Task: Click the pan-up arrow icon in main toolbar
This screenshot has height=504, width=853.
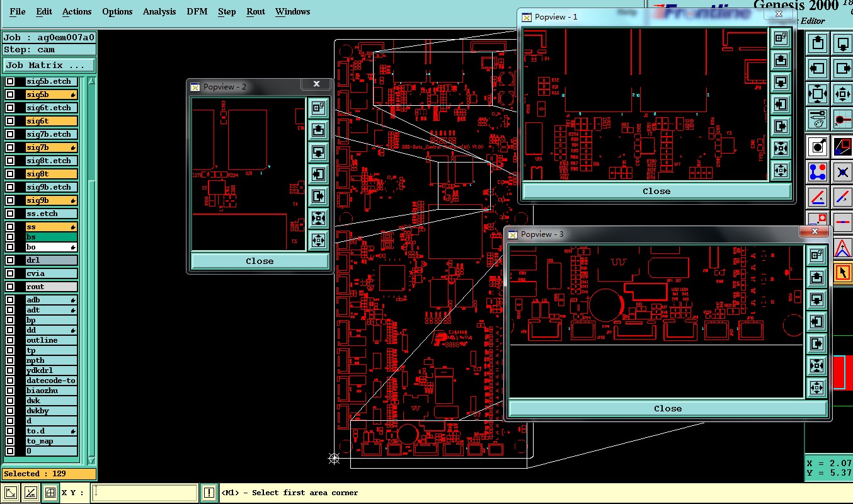Action: click(818, 44)
